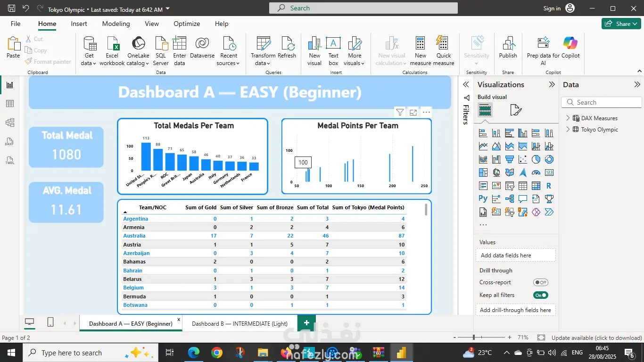Switch to mobile layout icon at bottom

(x=50, y=322)
